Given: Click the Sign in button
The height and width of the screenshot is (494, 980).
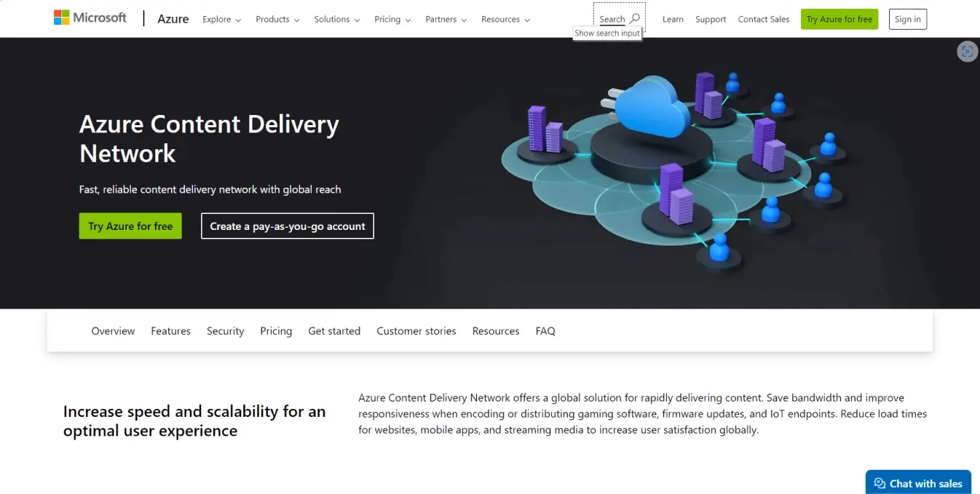Looking at the screenshot, I should [x=908, y=19].
